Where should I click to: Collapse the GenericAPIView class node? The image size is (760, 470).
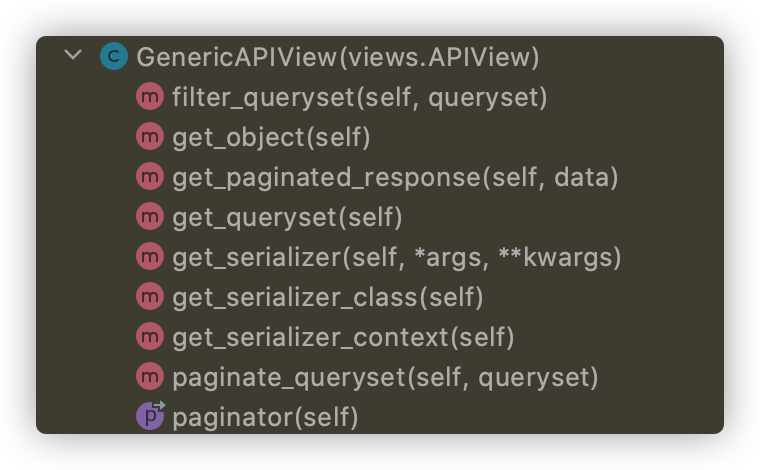(73, 55)
